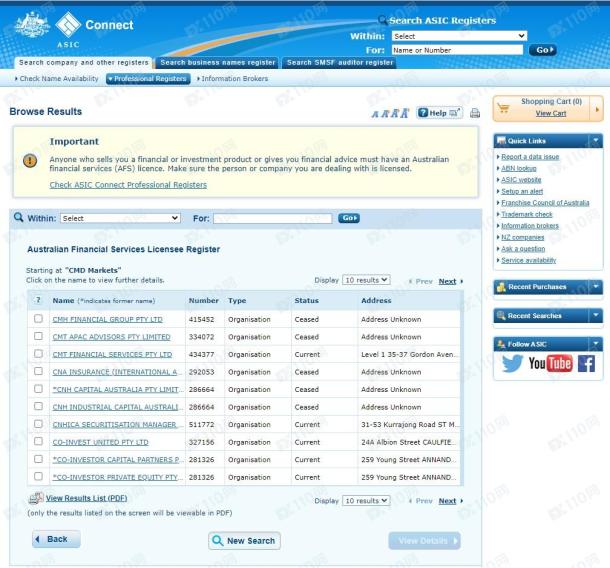Screen dimensions: 610x568
Task: Open *CO-INVESTOR PRIVATE EQUITY PTY details
Action: tap(117, 477)
